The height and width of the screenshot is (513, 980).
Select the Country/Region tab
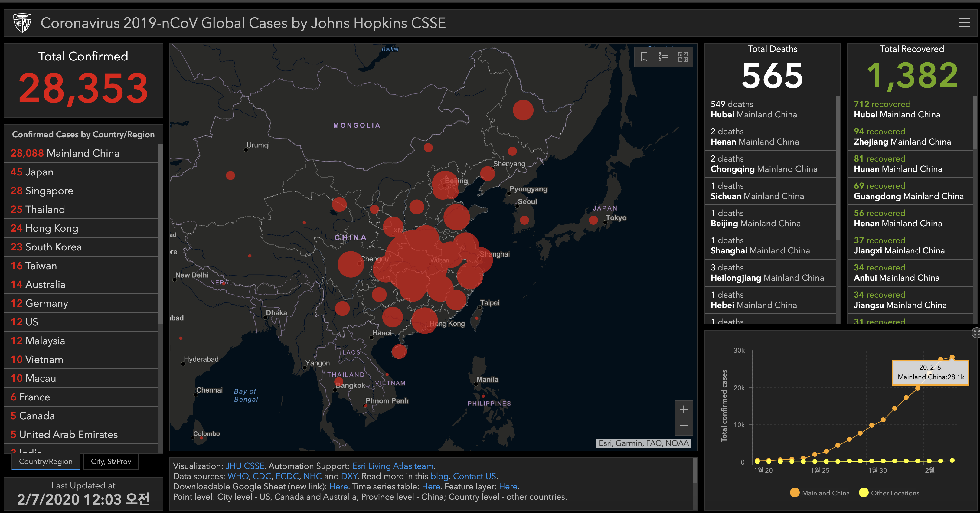(x=46, y=461)
